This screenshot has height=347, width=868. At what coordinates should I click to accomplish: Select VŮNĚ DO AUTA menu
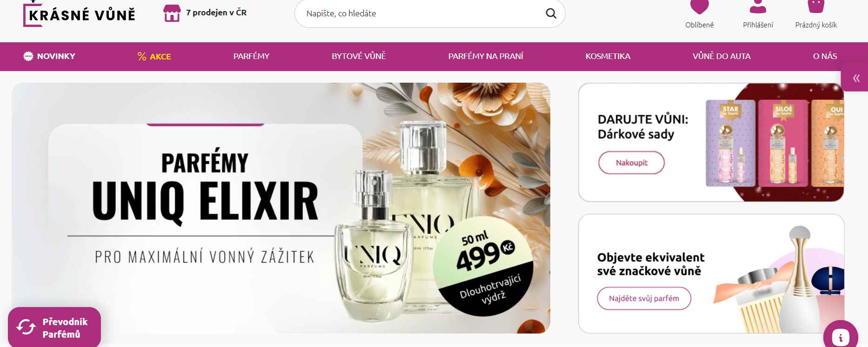point(721,56)
